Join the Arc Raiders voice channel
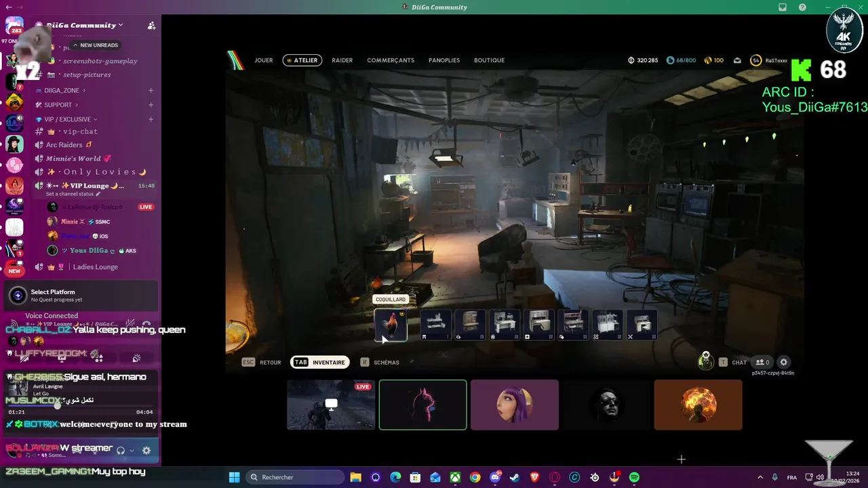Image resolution: width=868 pixels, height=488 pixels. pyautogui.click(x=64, y=145)
